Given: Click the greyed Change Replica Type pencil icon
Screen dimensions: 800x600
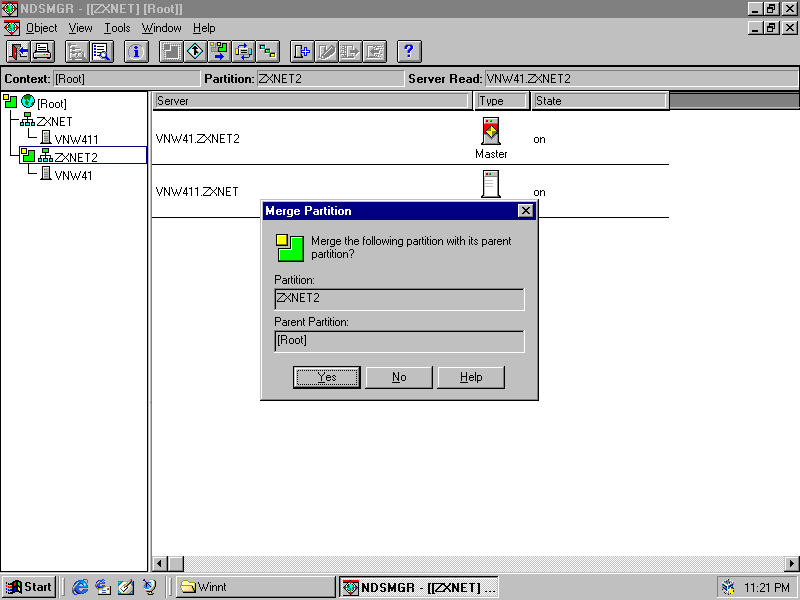Looking at the screenshot, I should click(x=326, y=52).
